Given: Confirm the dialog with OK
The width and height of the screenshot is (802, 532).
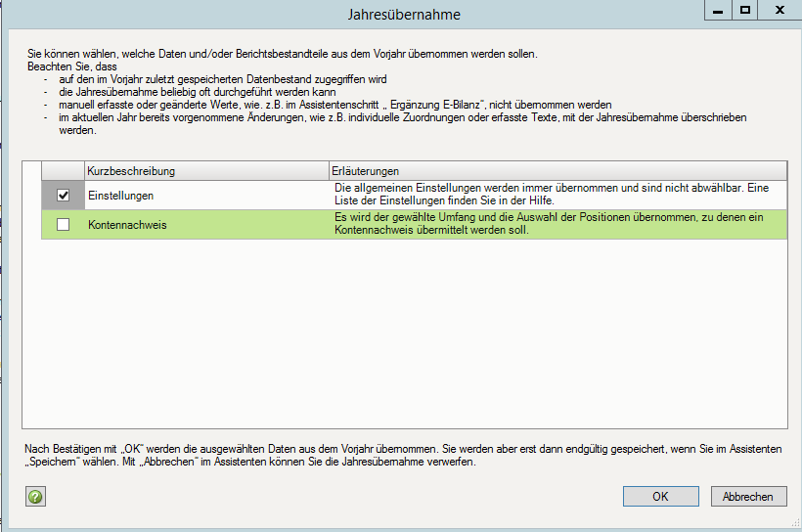Looking at the screenshot, I should tap(660, 497).
